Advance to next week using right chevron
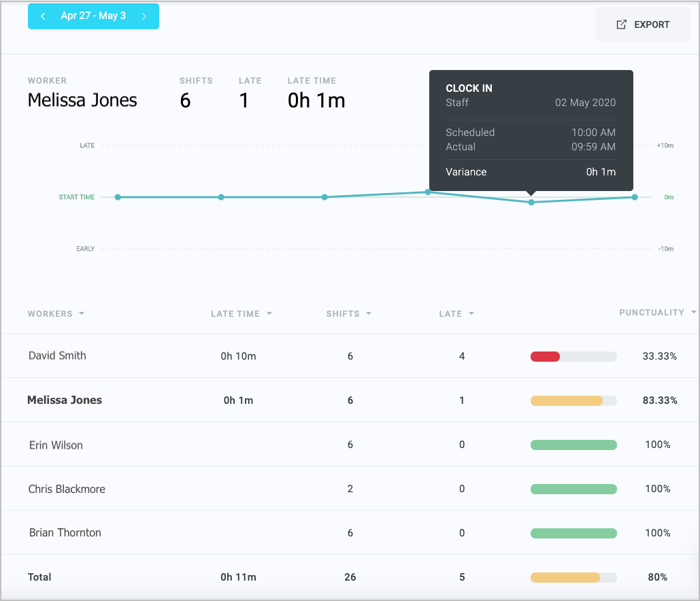The height and width of the screenshot is (601, 700). pyautogui.click(x=144, y=16)
